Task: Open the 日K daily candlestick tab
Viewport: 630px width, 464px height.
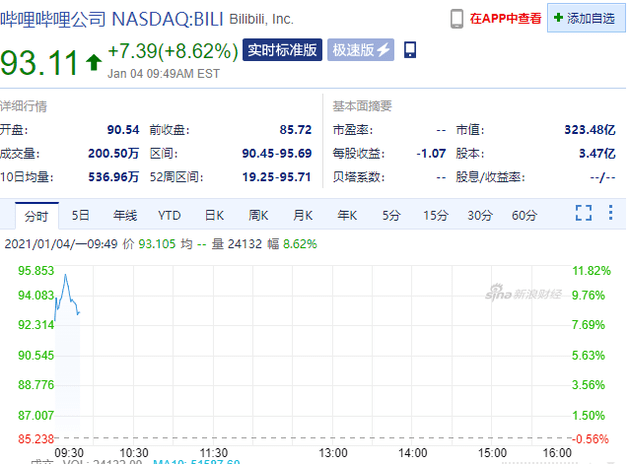Action: pyautogui.click(x=214, y=215)
